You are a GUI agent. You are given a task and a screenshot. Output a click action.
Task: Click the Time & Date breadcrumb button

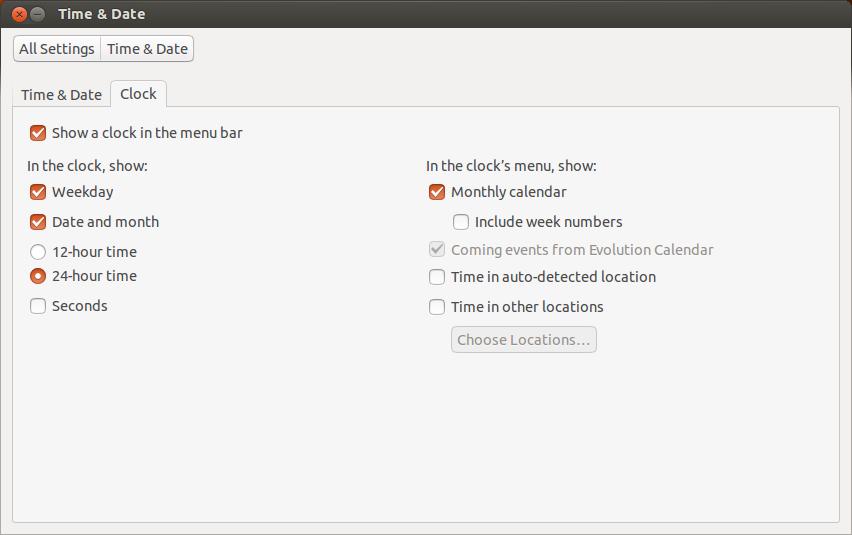[147, 48]
